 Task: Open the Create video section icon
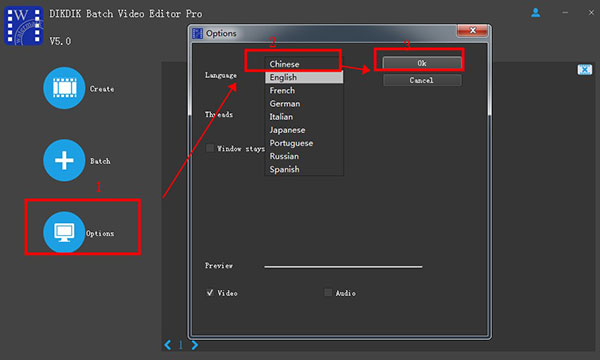64,88
